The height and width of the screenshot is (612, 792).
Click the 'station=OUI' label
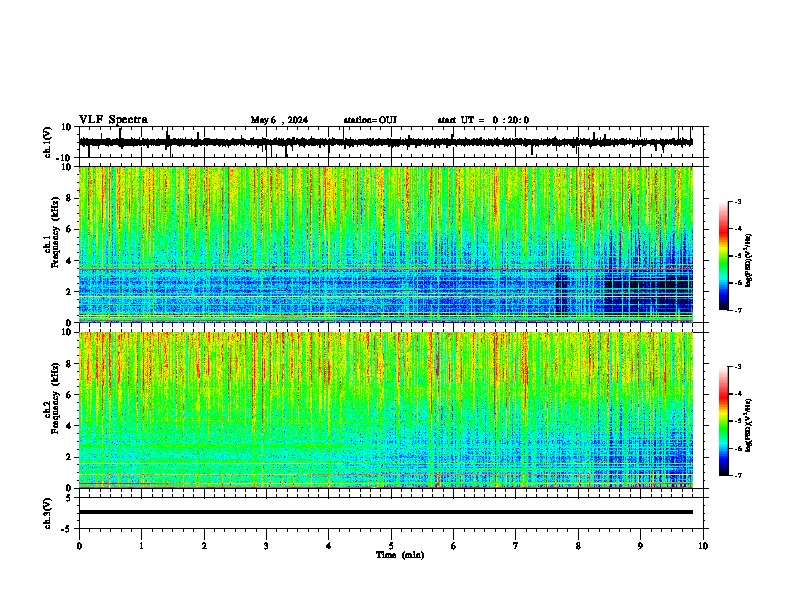click(370, 120)
